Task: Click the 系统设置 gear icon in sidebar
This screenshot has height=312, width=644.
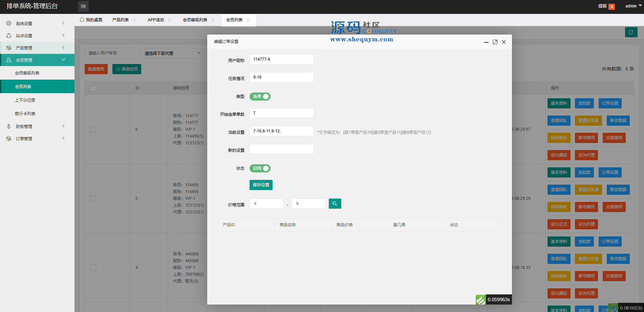Action: pyautogui.click(x=9, y=23)
